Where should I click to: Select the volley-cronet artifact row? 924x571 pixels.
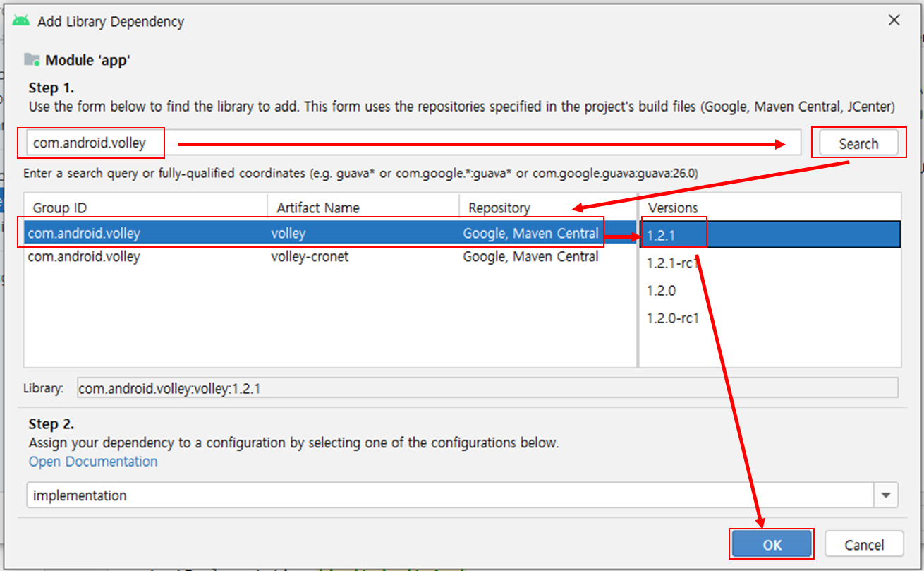[x=330, y=257]
